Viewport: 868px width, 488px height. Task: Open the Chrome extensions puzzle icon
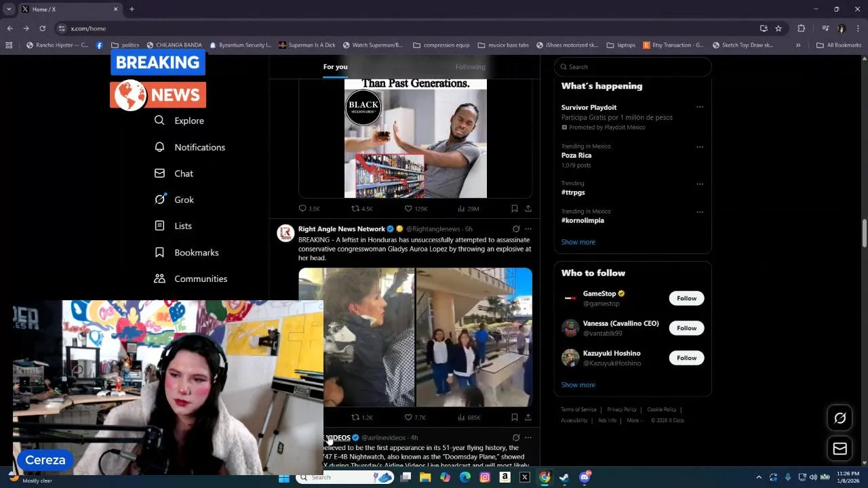(801, 28)
